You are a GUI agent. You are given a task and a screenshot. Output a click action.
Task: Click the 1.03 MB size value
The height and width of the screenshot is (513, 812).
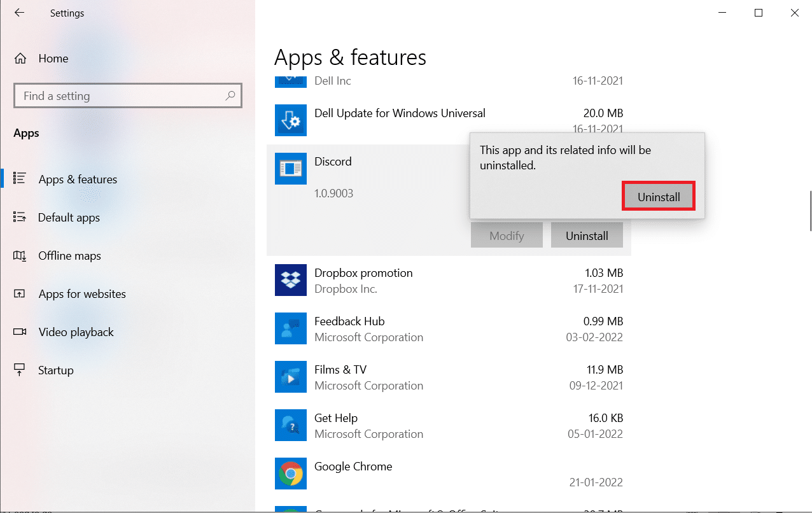coord(604,273)
